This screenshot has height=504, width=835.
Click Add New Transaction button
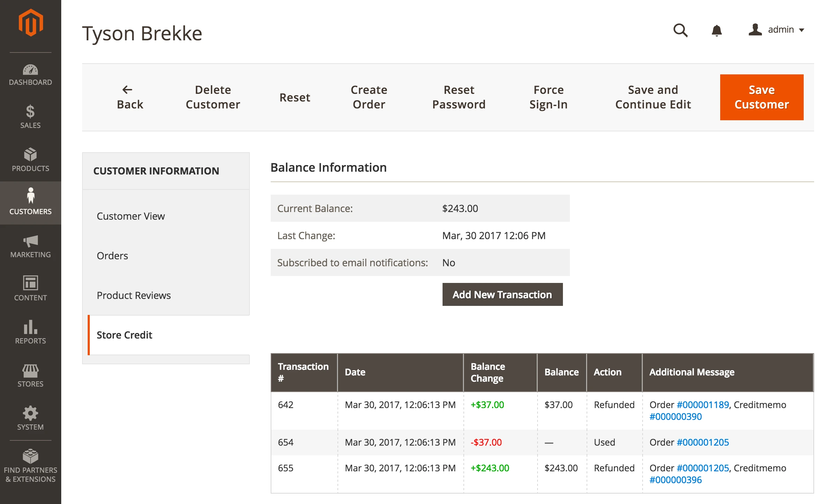point(502,294)
